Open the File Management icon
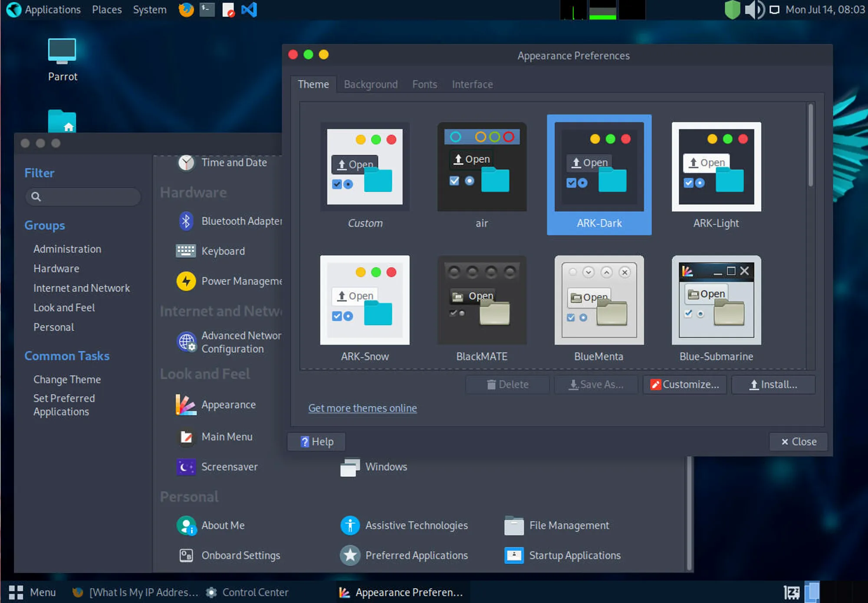 point(514,526)
